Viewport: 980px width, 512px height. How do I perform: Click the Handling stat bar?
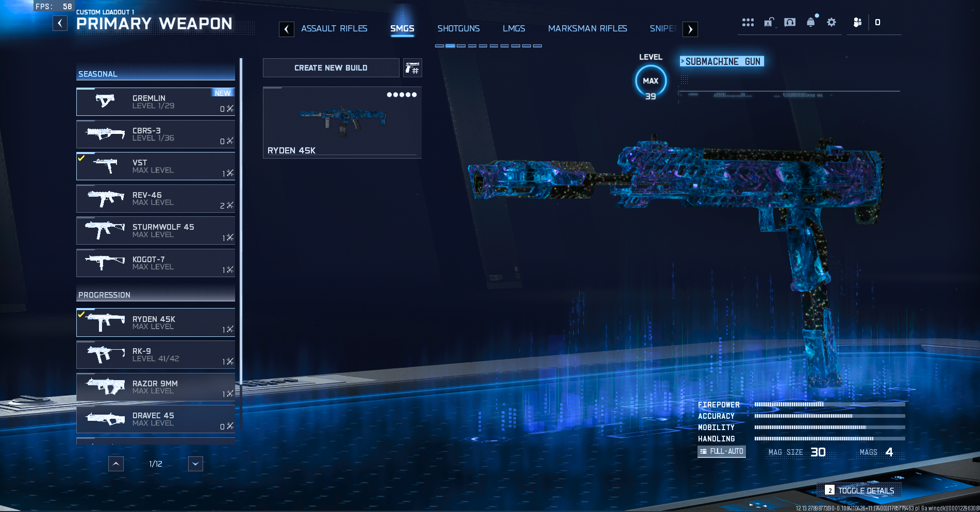(x=829, y=439)
